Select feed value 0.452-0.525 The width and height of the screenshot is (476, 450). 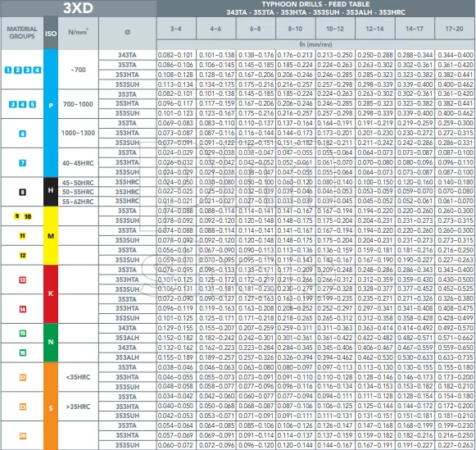click(456, 289)
